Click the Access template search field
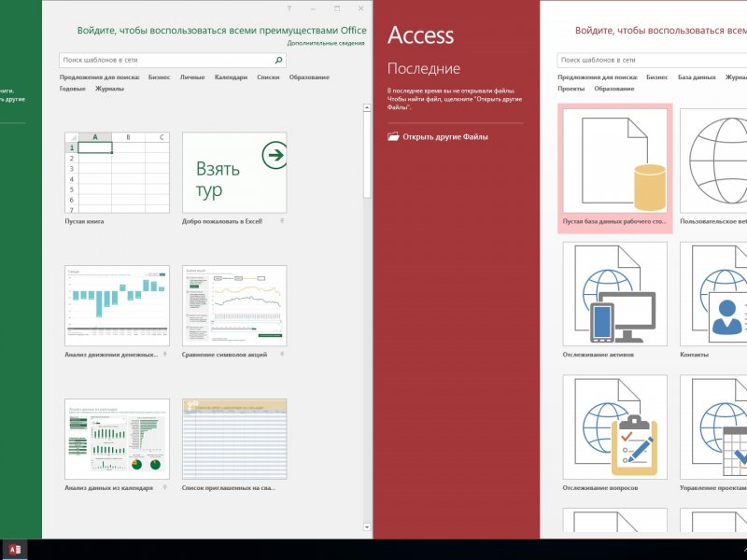Viewport: 747px width, 560px height. tap(652, 60)
